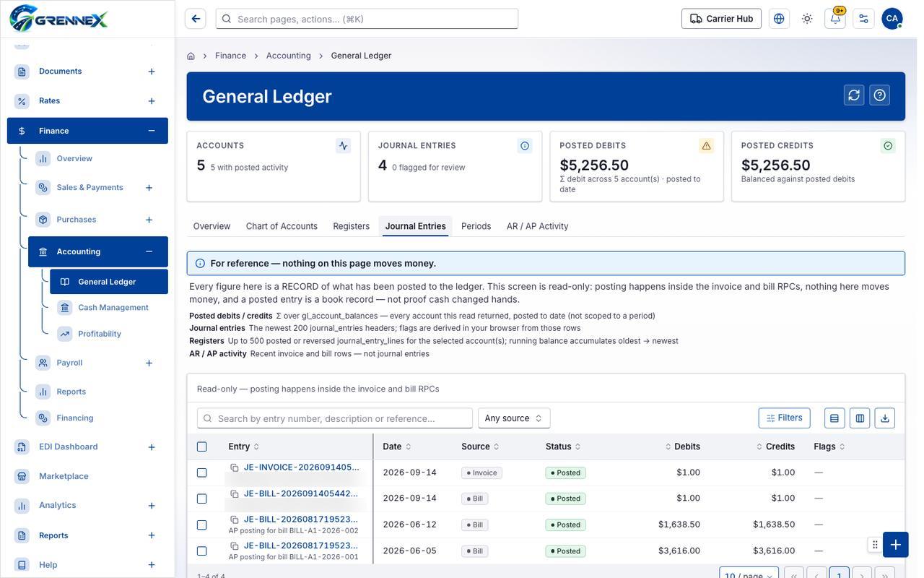The width and height of the screenshot is (924, 578).
Task: Click the Journal Entries info icon
Action: click(525, 146)
